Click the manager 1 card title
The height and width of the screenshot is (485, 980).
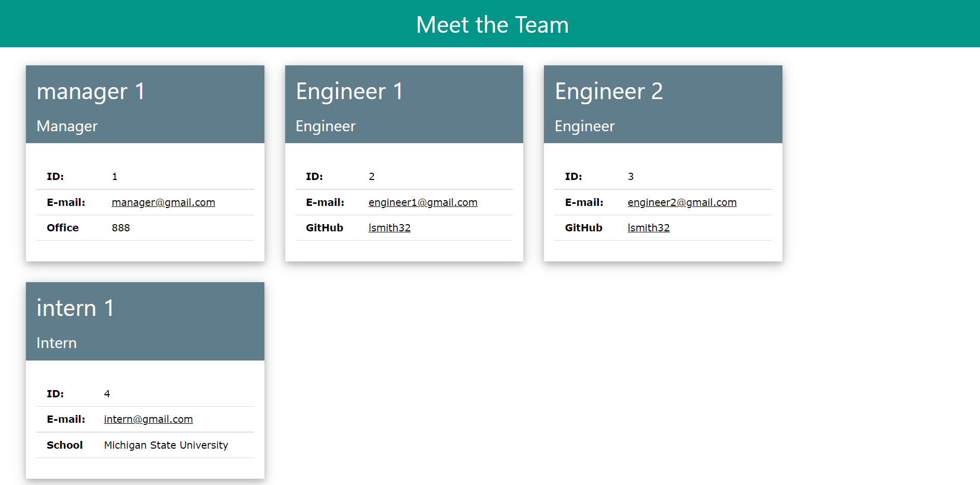tap(91, 91)
